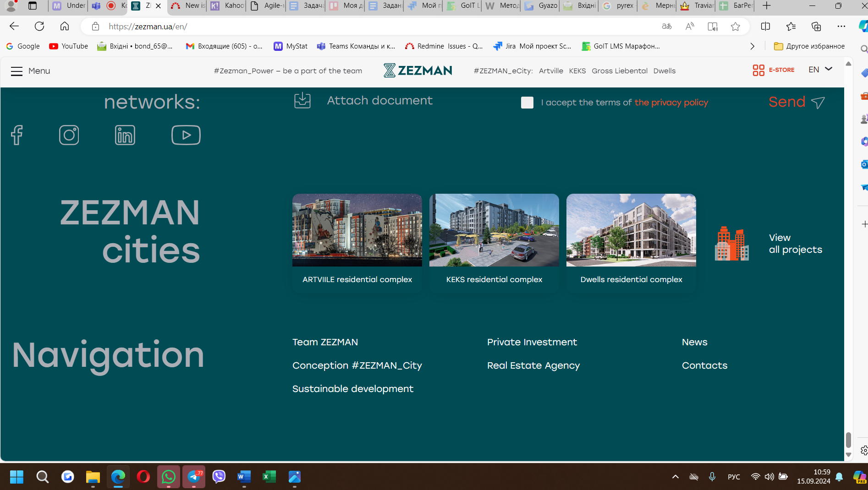Open the Instagram social icon
The width and height of the screenshot is (868, 490).
click(69, 135)
